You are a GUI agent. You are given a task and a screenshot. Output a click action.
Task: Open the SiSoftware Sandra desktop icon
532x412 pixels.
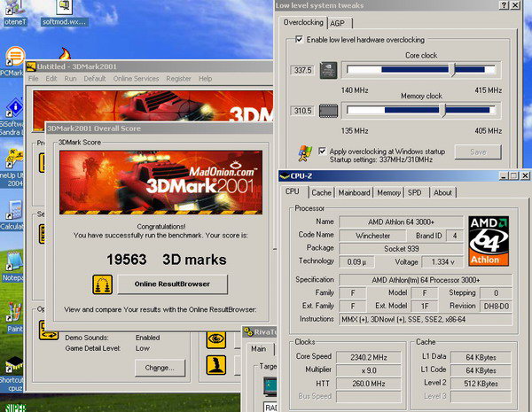12,117
